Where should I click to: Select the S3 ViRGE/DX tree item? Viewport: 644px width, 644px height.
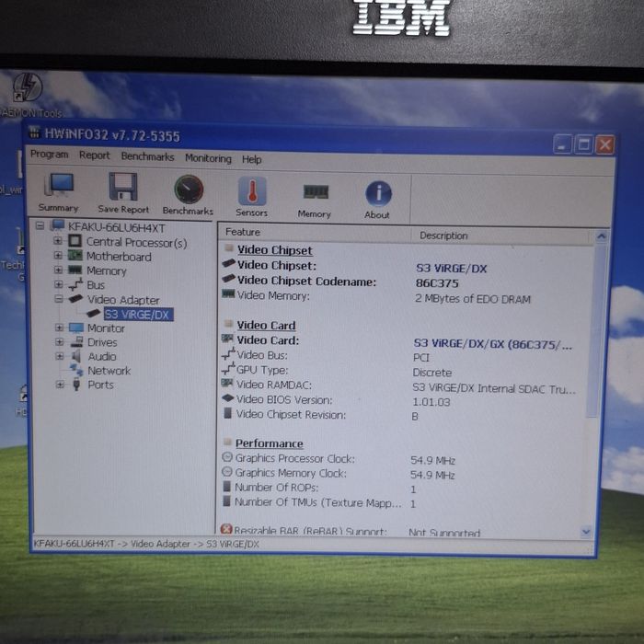click(138, 315)
